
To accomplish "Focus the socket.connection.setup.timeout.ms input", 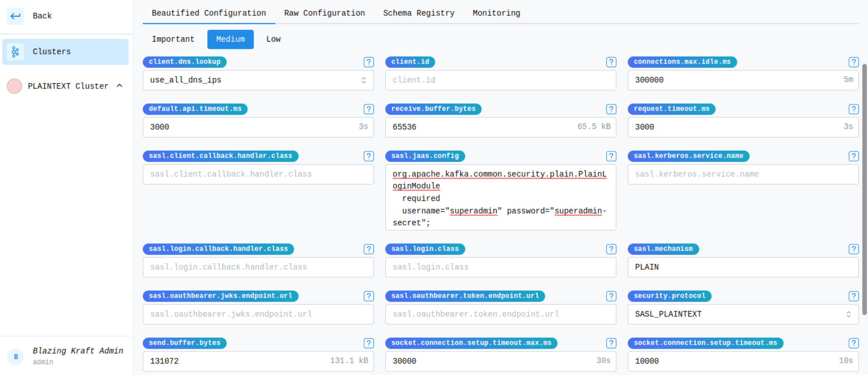I will [743, 361].
